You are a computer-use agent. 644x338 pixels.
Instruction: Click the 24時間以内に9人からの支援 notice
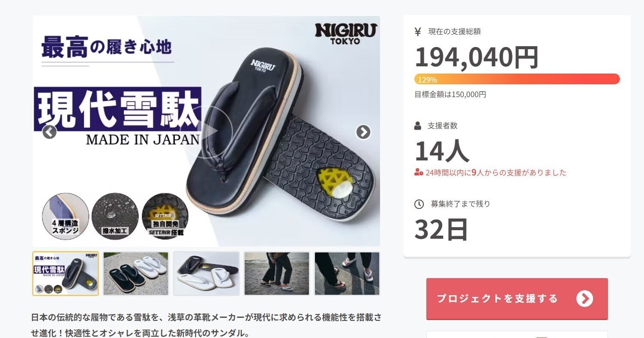[496, 172]
